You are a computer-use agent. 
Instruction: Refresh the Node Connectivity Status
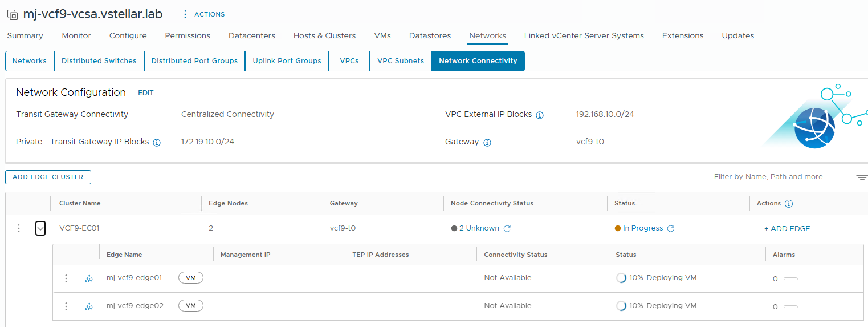[x=507, y=229]
